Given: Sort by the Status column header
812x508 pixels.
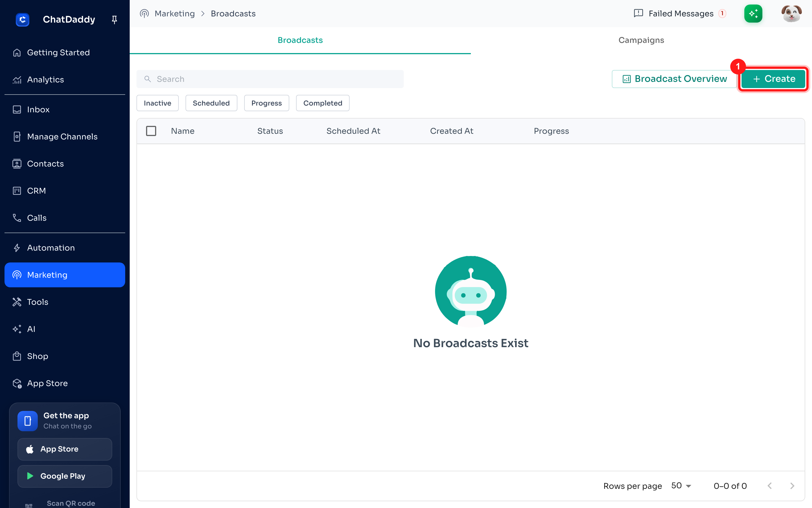Looking at the screenshot, I should coord(270,131).
